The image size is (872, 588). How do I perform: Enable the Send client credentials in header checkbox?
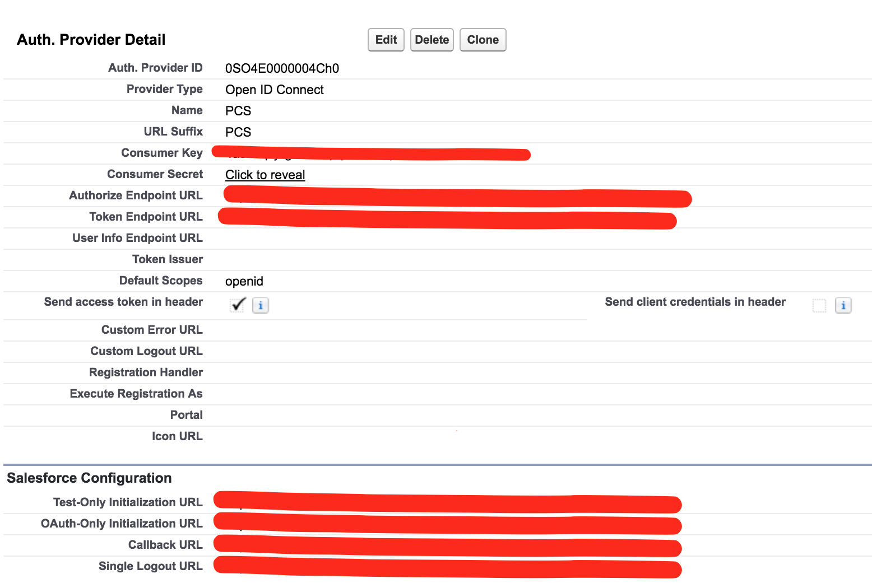pos(819,305)
